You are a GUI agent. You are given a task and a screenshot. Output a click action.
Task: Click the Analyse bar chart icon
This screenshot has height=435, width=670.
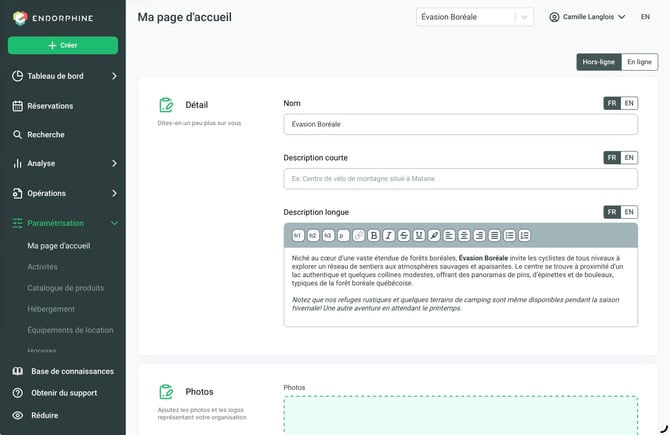tap(18, 163)
